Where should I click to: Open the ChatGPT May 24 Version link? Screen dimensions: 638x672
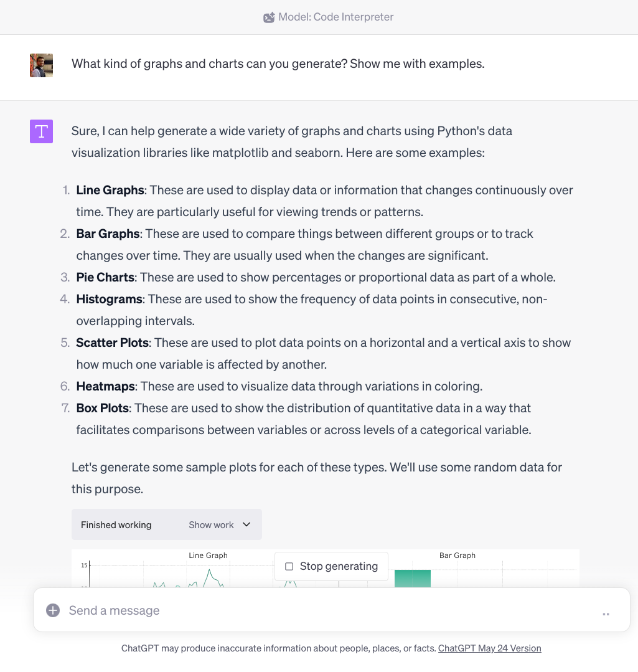click(489, 648)
